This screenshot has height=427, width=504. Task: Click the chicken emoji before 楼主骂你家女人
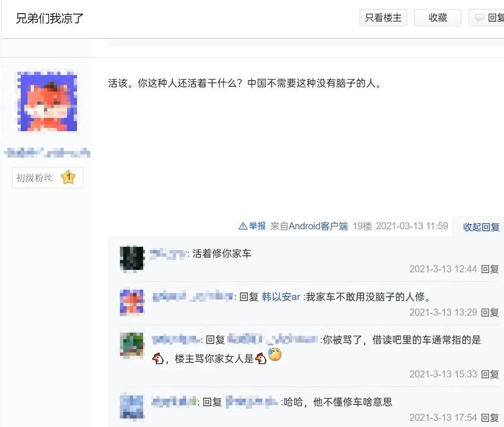point(158,358)
